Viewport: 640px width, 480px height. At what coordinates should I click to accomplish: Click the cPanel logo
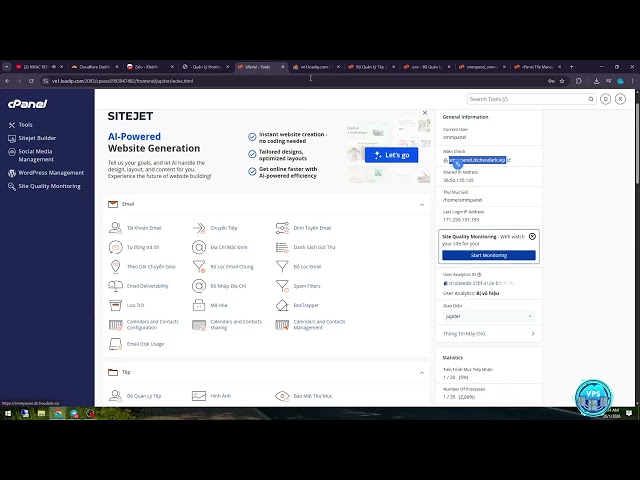[27, 104]
